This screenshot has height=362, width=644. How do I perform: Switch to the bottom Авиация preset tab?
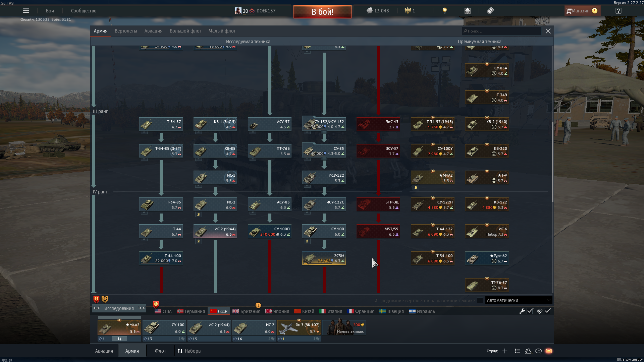(x=104, y=351)
